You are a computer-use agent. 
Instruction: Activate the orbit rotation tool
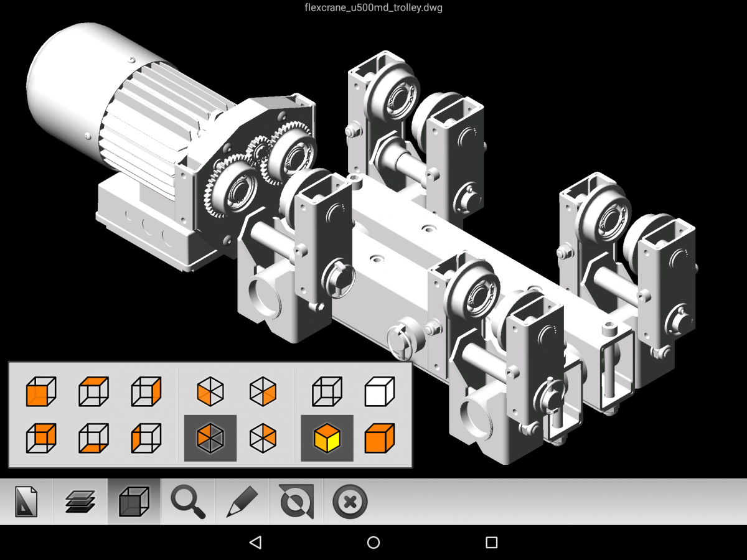295,501
